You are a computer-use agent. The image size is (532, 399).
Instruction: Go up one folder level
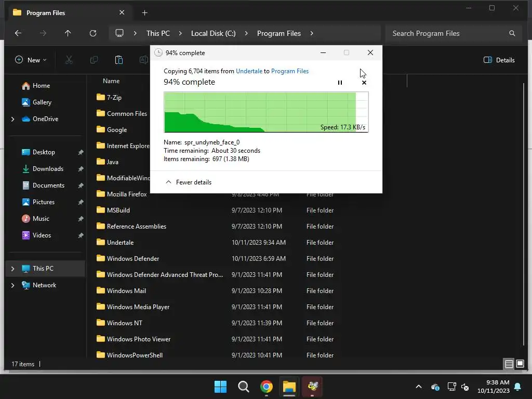(x=68, y=33)
